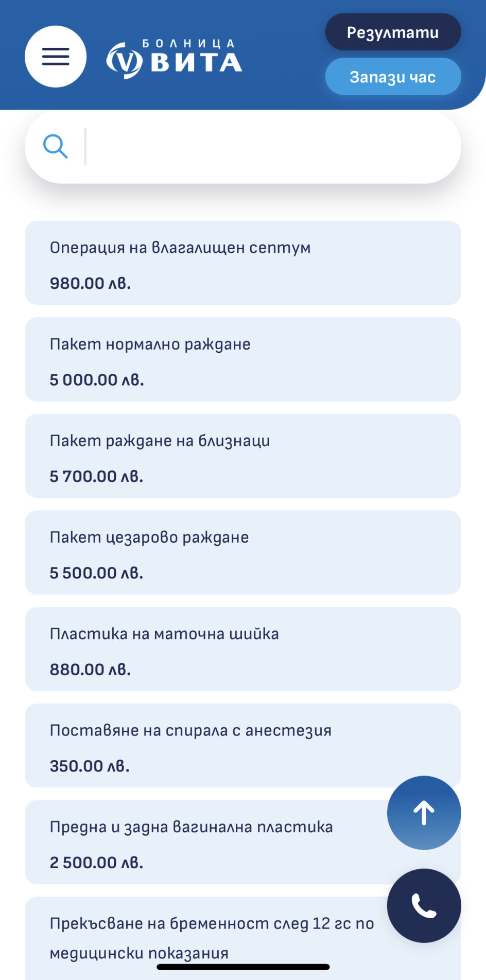Open the Резултати page
Image resolution: width=486 pixels, height=980 pixels.
tap(393, 32)
